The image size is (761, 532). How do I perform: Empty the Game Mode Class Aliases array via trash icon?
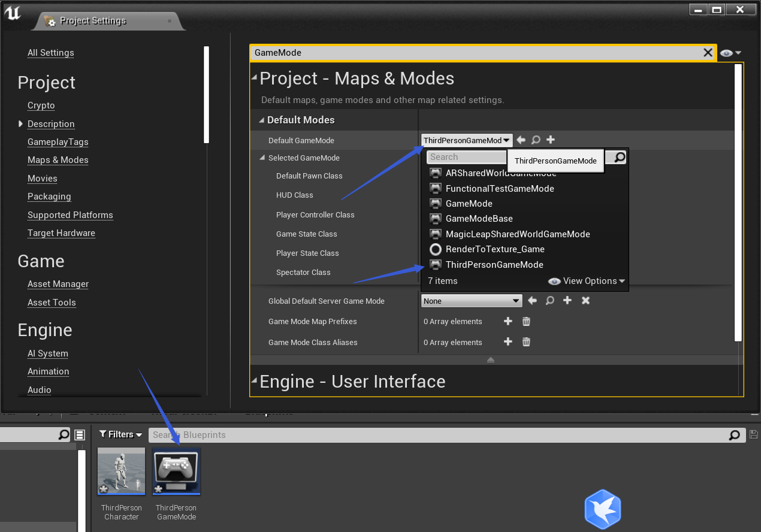[526, 341]
